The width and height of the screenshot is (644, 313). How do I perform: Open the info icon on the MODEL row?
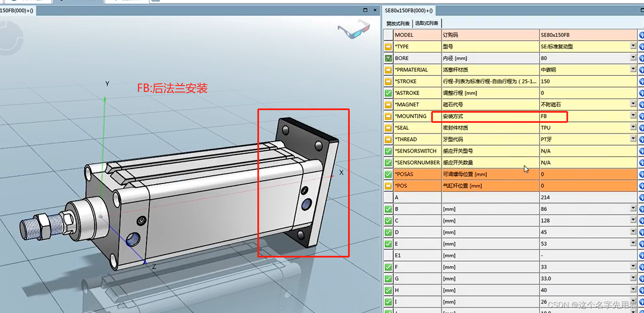click(x=641, y=35)
